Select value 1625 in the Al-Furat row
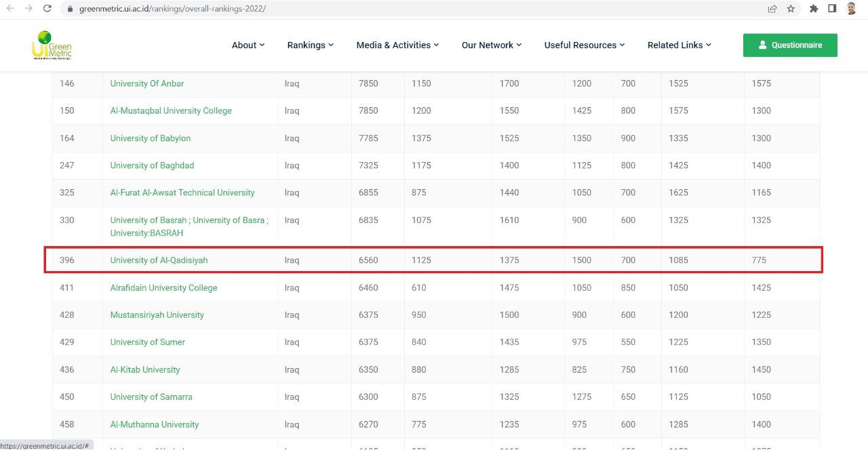This screenshot has height=450, width=868. (678, 192)
